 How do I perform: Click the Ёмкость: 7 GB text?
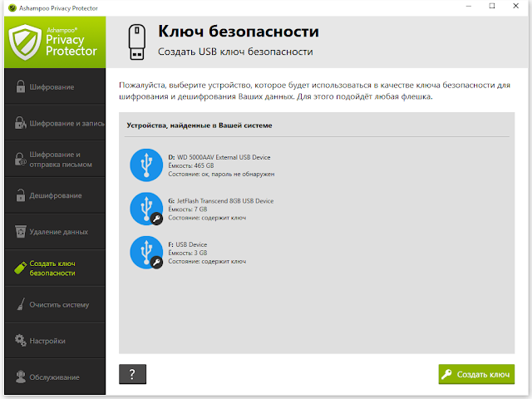point(188,209)
